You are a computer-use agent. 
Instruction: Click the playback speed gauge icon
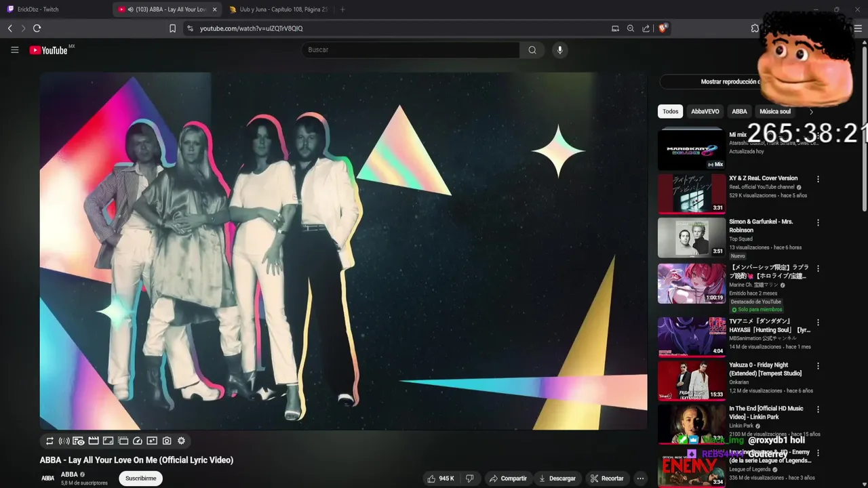tap(138, 441)
